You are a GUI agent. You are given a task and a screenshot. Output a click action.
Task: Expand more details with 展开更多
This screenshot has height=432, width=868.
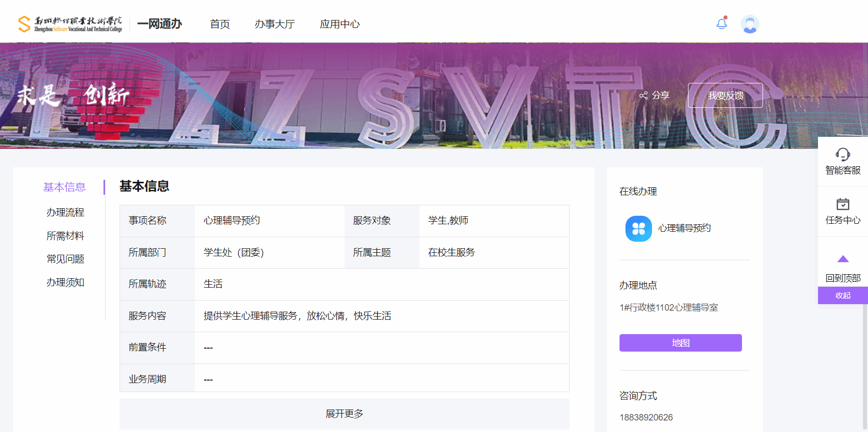tap(344, 414)
